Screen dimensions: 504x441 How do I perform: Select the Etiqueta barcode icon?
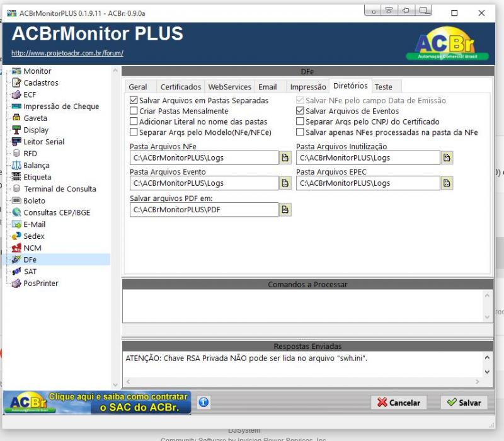16,177
